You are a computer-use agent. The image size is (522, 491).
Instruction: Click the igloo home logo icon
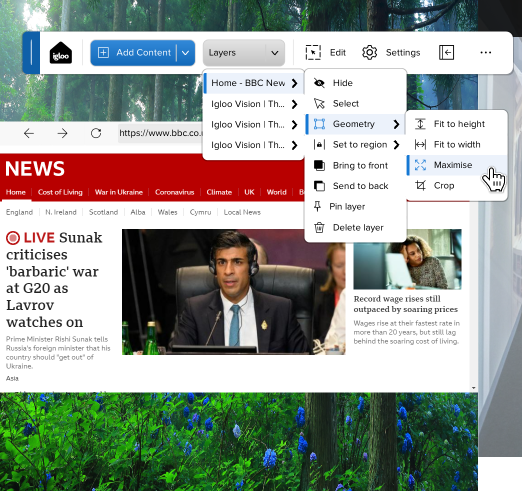click(x=61, y=53)
